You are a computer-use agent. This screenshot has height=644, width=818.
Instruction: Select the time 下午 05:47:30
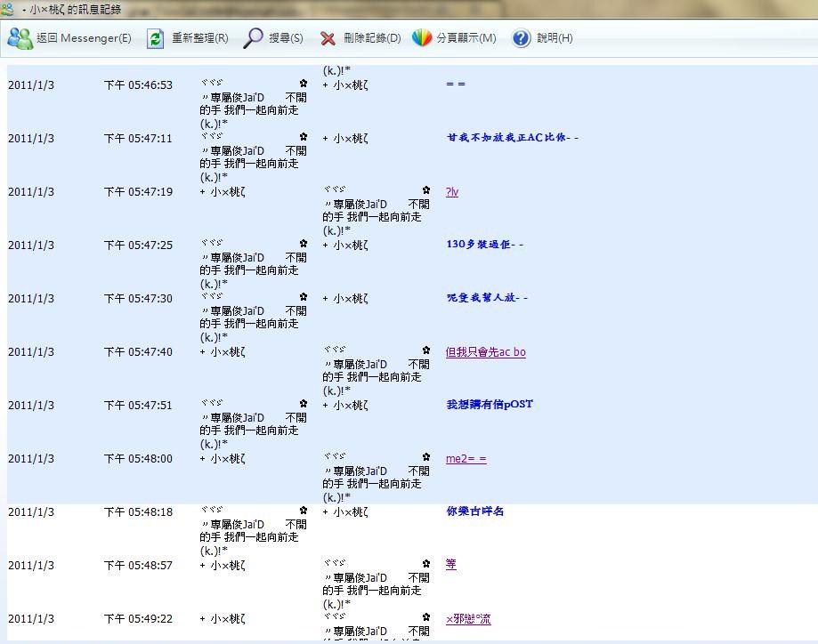[x=138, y=299]
